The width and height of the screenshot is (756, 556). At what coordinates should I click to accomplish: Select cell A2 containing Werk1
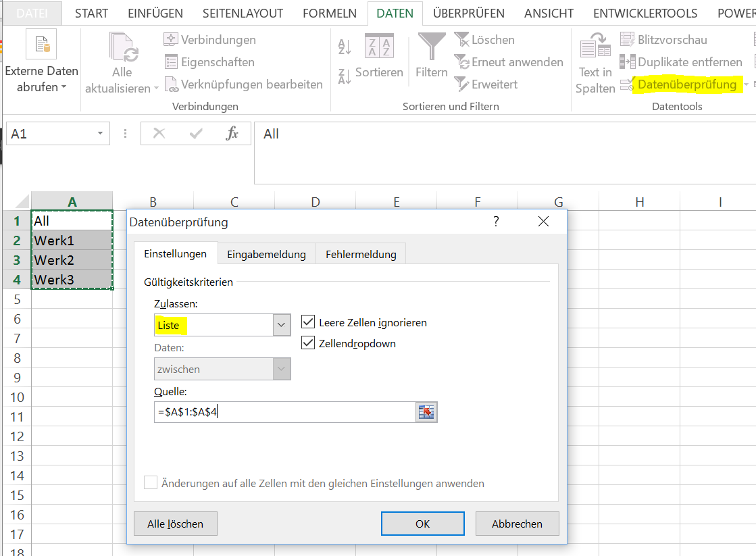point(72,240)
